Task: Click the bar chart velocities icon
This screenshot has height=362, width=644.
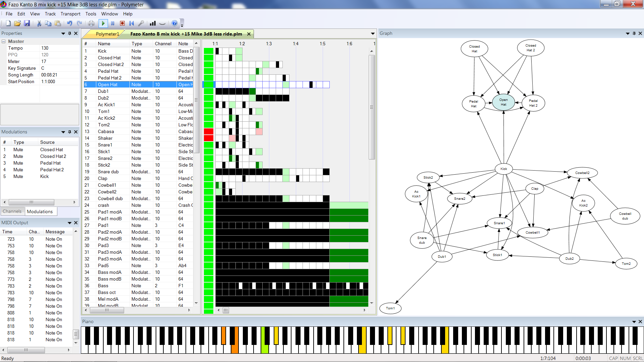Action: (153, 23)
